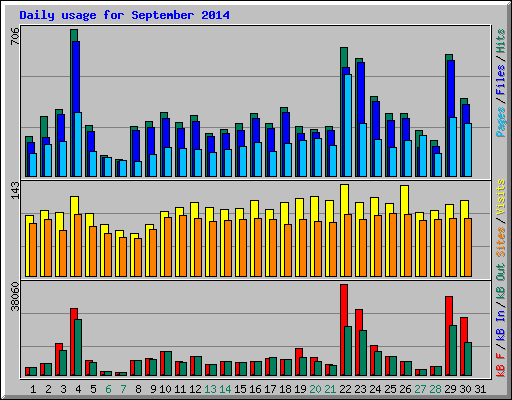Click green weekend day 14 label

225,389
